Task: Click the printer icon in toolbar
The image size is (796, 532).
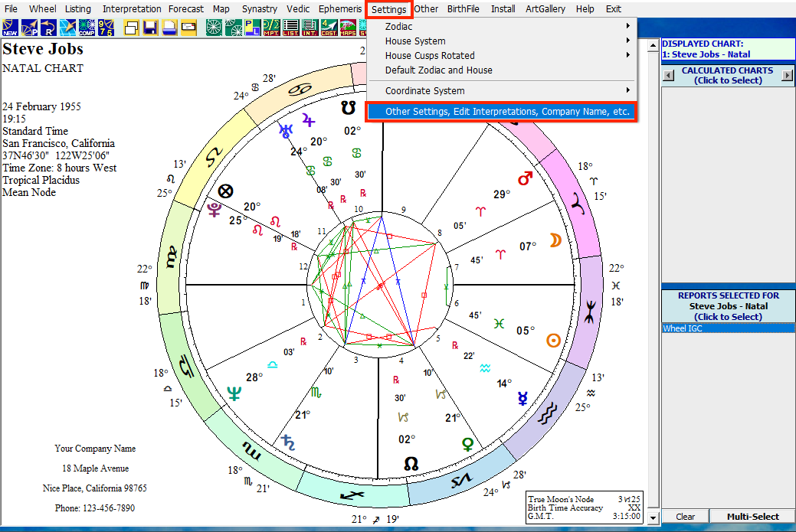Action: (x=169, y=28)
